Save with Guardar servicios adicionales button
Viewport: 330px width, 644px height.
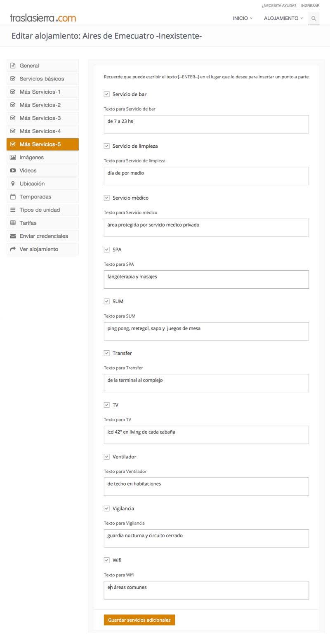(139, 620)
